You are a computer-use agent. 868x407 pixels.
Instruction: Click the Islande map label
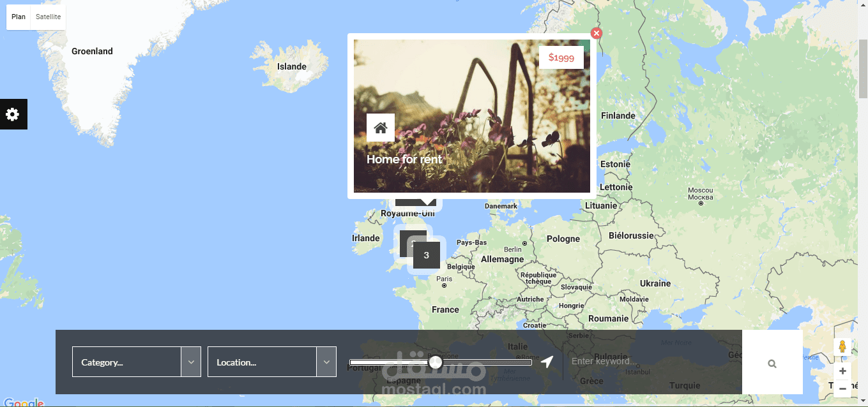292,66
